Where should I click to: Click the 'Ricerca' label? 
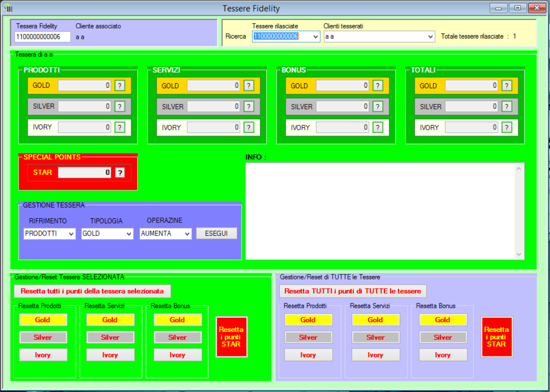pos(236,37)
